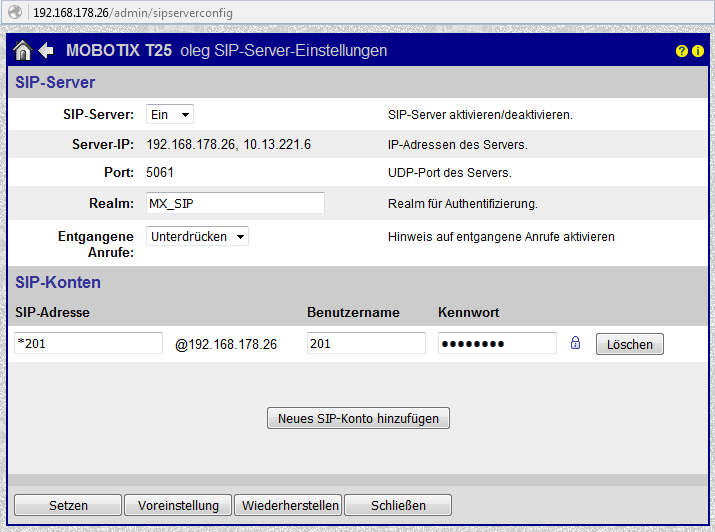This screenshot has width=715, height=532.
Task: Go to the camera home page icon
Action: click(22, 50)
